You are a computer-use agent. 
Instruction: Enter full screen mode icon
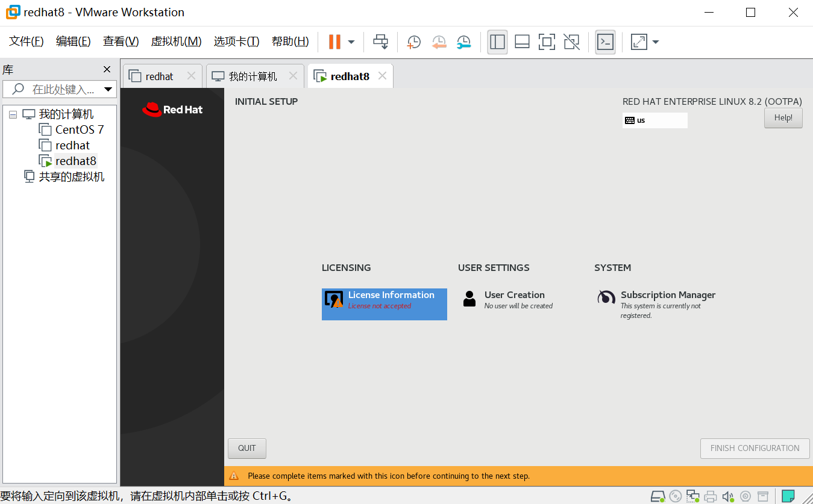(x=547, y=42)
